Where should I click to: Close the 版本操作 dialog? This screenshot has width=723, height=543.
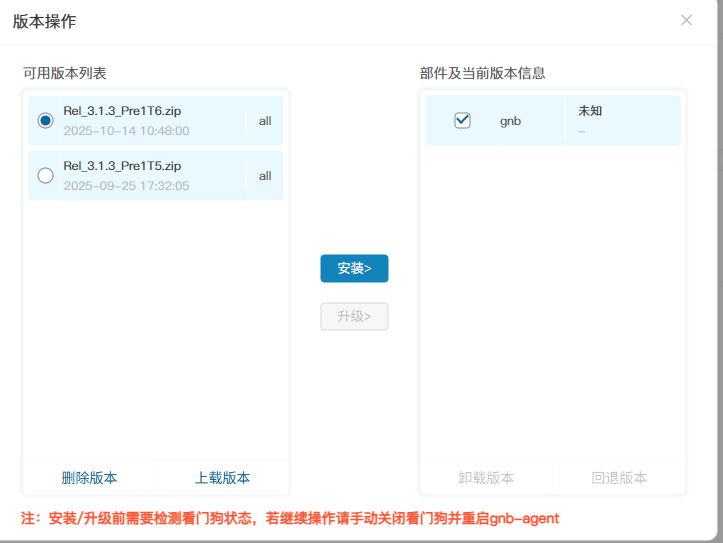click(686, 20)
